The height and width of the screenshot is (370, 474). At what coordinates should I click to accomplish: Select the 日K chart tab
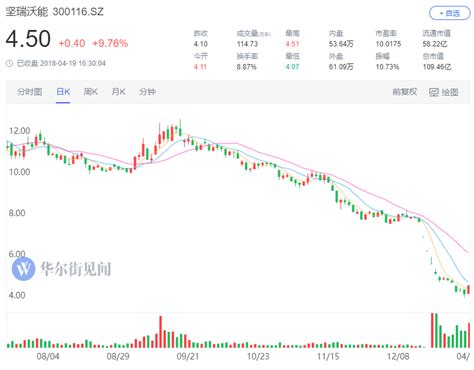[63, 92]
